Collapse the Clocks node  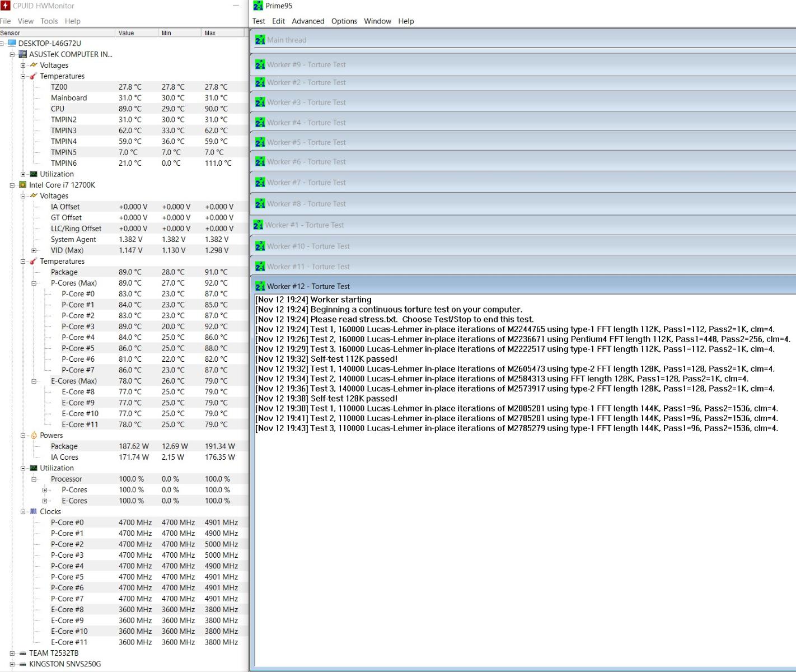[23, 511]
